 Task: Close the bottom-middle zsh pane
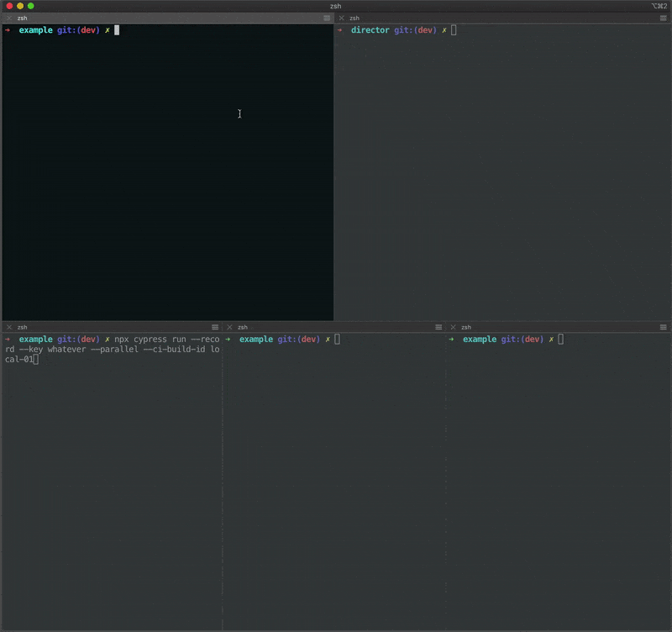pos(229,327)
